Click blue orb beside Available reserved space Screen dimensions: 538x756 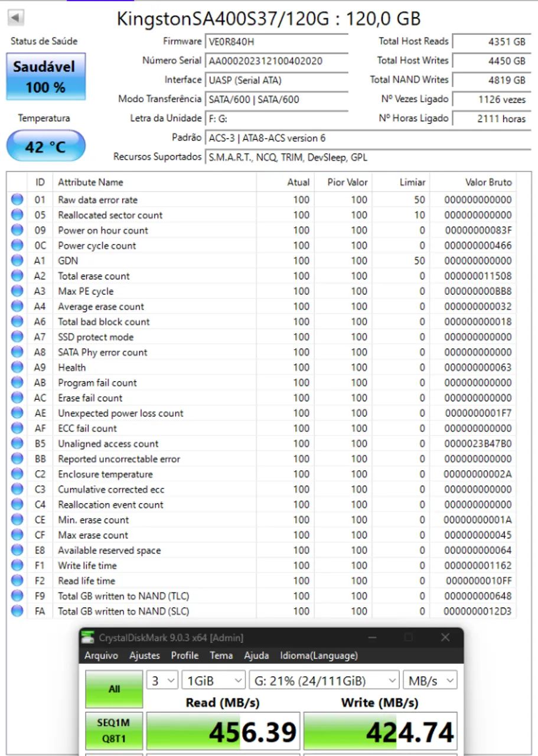[x=17, y=550]
